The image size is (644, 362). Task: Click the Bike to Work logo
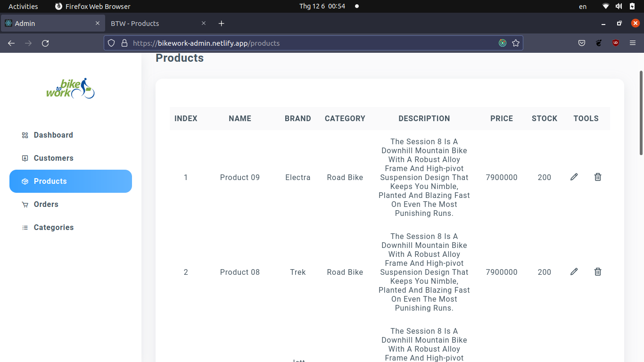tap(71, 89)
